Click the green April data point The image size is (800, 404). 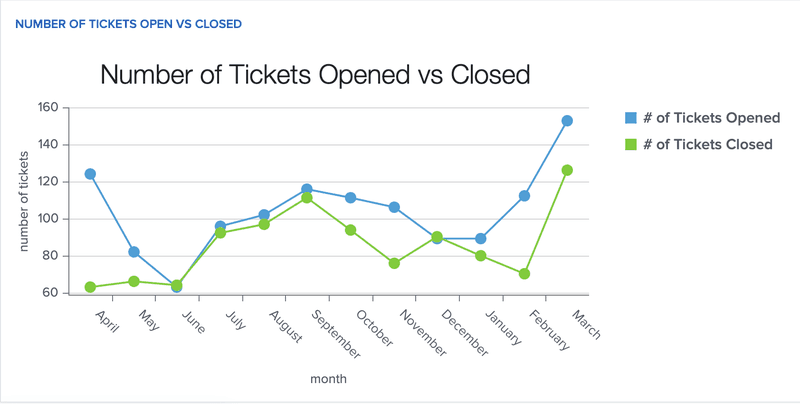[90, 287]
